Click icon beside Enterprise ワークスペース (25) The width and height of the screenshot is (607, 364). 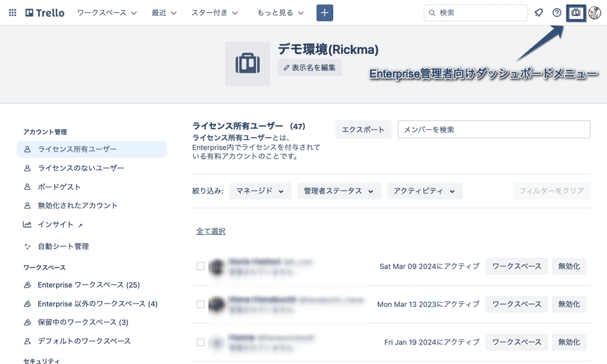coord(27,285)
